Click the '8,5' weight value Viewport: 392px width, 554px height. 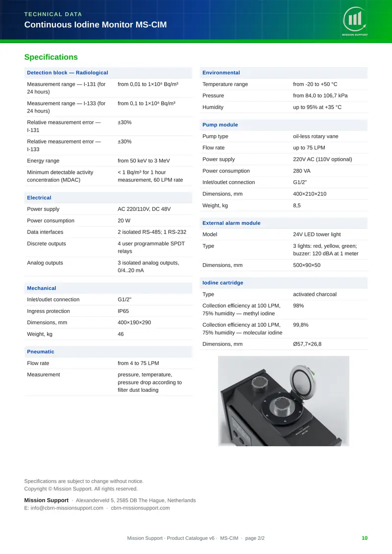coord(297,205)
